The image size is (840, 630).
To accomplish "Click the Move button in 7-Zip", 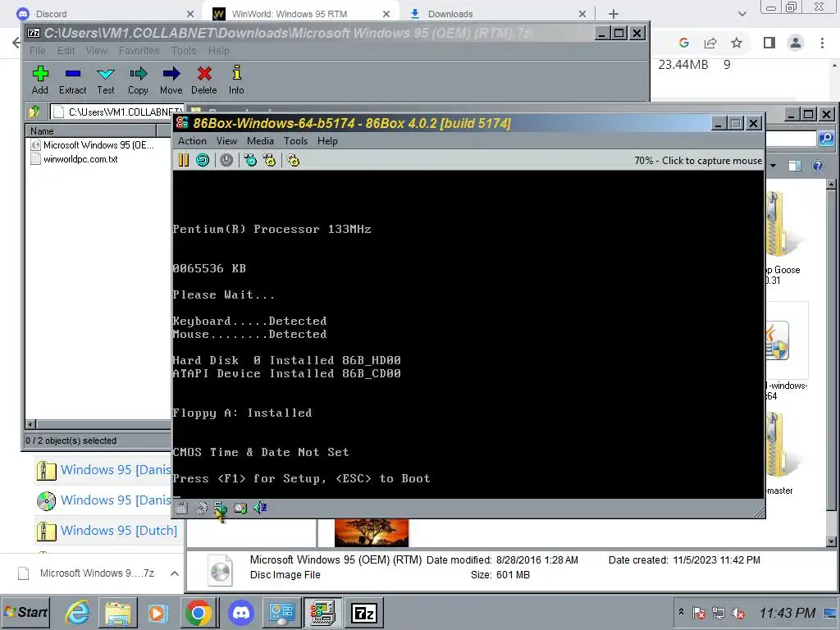I will pos(171,80).
